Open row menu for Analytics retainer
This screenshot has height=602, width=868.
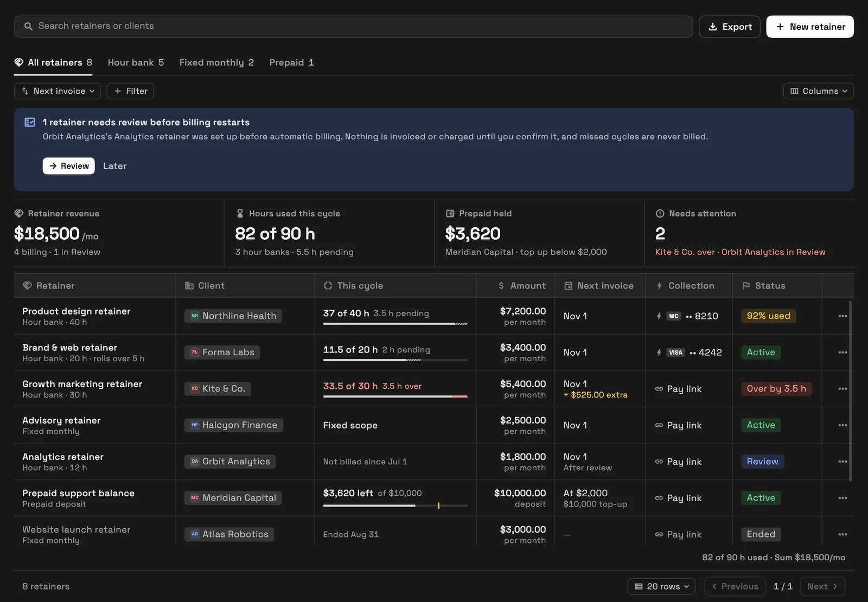842,462
